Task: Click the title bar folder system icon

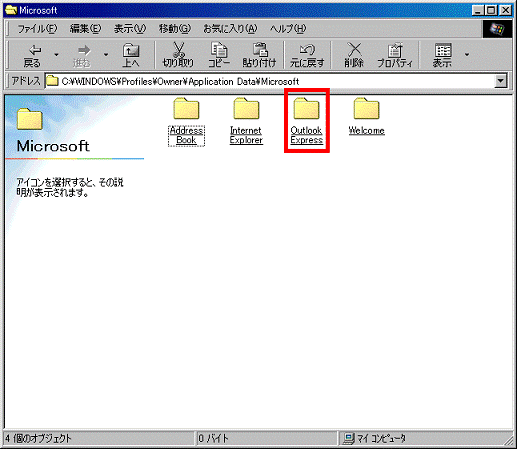Action: [11, 10]
